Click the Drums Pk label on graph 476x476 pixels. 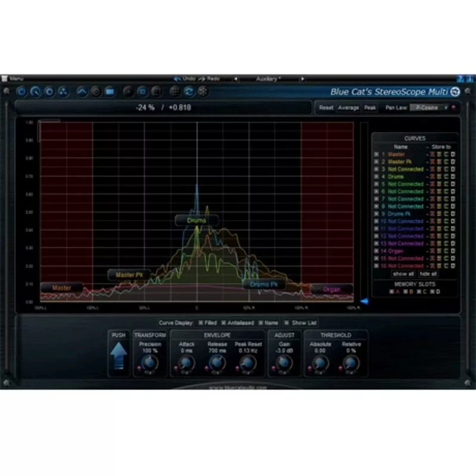click(x=264, y=284)
